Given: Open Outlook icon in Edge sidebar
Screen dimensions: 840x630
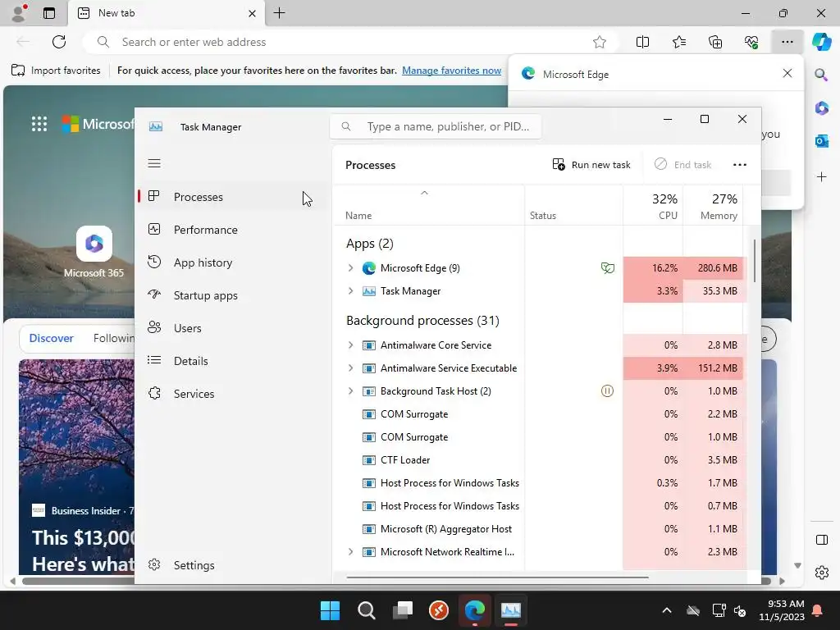Looking at the screenshot, I should [821, 141].
